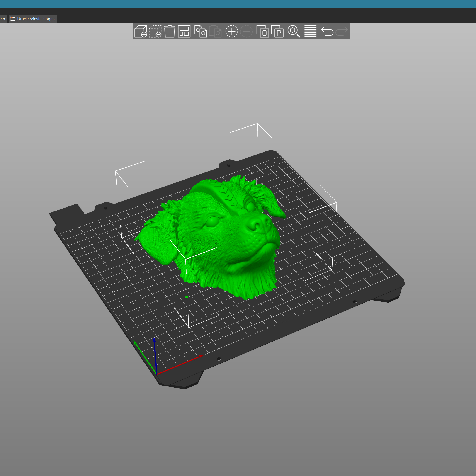Viewport: 476px width, 476px height.
Task: Click the Copy icon in toolbar
Action: pos(200,31)
